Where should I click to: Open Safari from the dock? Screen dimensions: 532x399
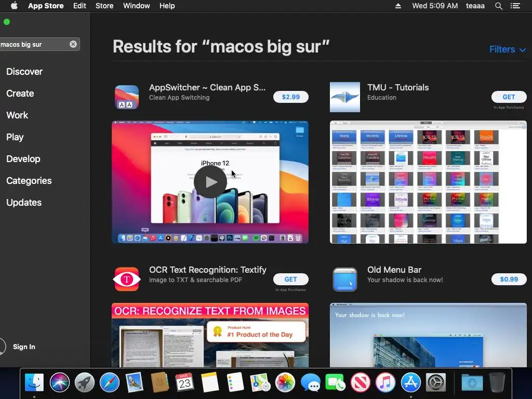(x=110, y=382)
